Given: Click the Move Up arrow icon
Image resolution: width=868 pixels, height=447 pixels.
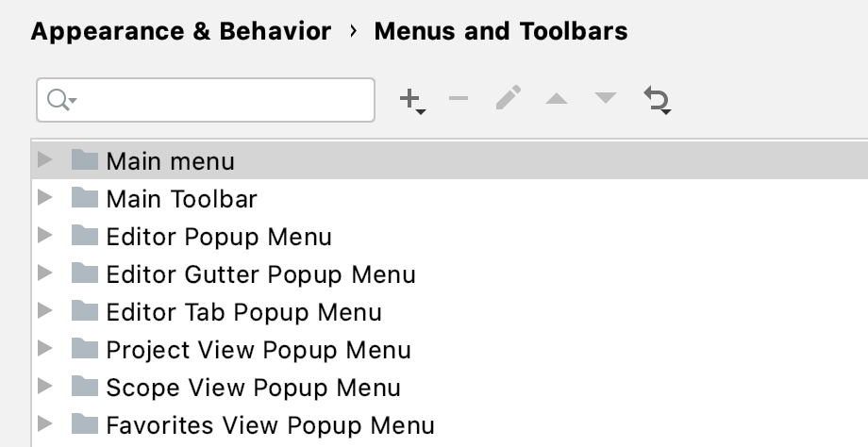Looking at the screenshot, I should point(557,99).
